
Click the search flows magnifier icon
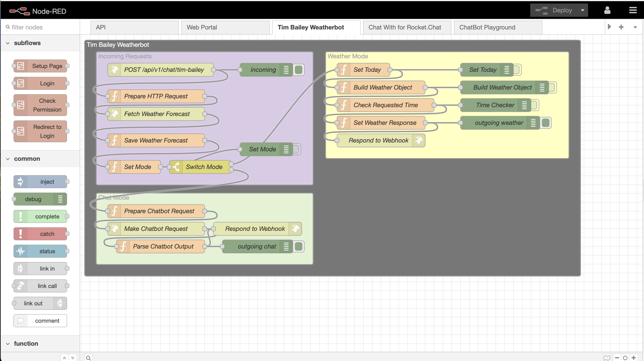(89, 358)
